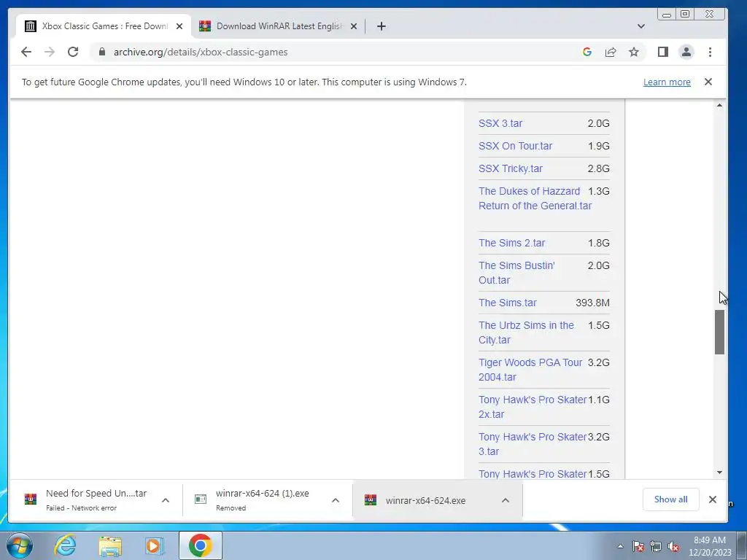This screenshot has width=747, height=560.
Task: Click the forward navigation arrow
Action: click(x=50, y=52)
